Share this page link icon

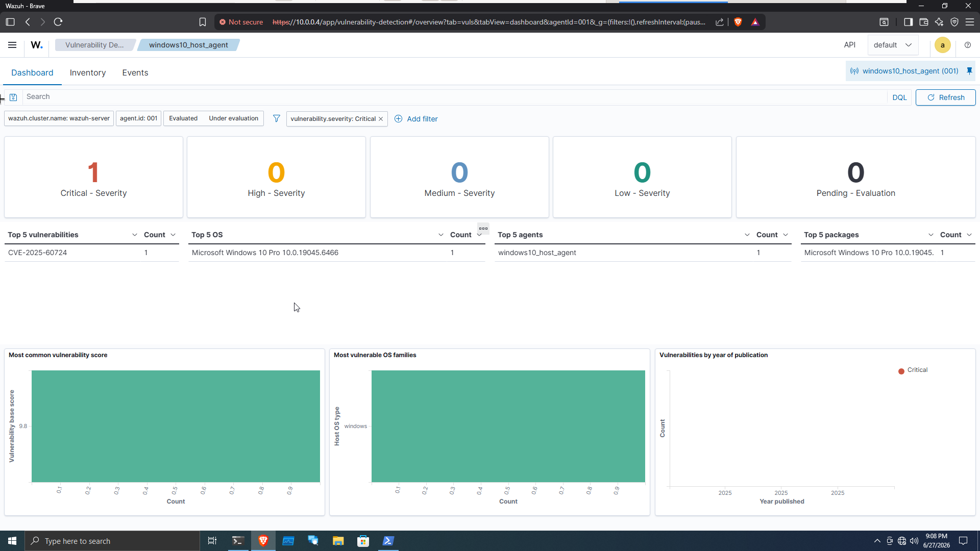[720, 22]
